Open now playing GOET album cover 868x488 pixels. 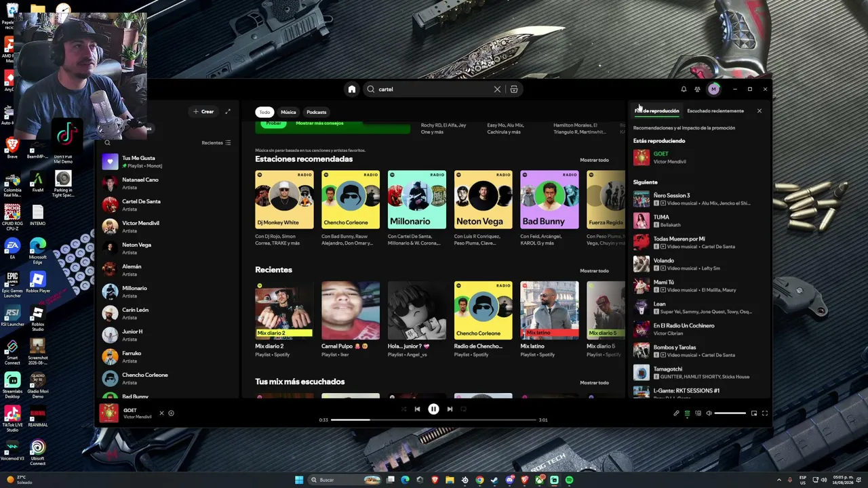pyautogui.click(x=108, y=413)
